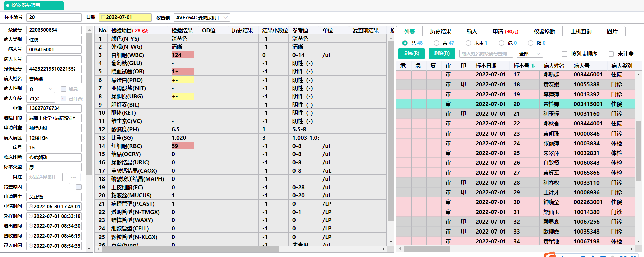Click the results table horizontal scrollbar thumb

coord(191,249)
